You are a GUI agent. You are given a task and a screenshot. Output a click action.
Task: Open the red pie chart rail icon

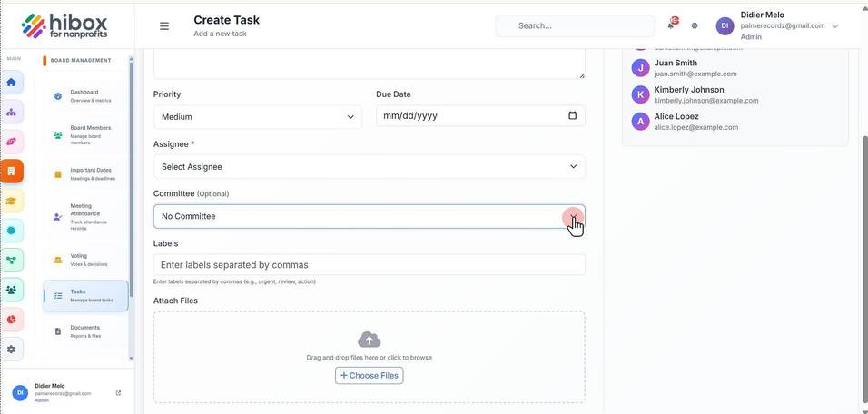point(11,320)
